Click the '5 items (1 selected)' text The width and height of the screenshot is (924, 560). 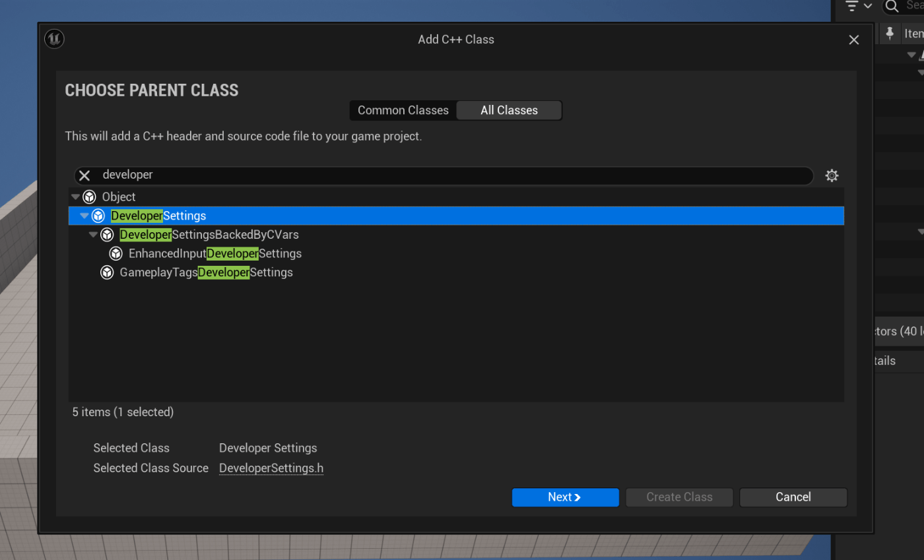click(123, 412)
